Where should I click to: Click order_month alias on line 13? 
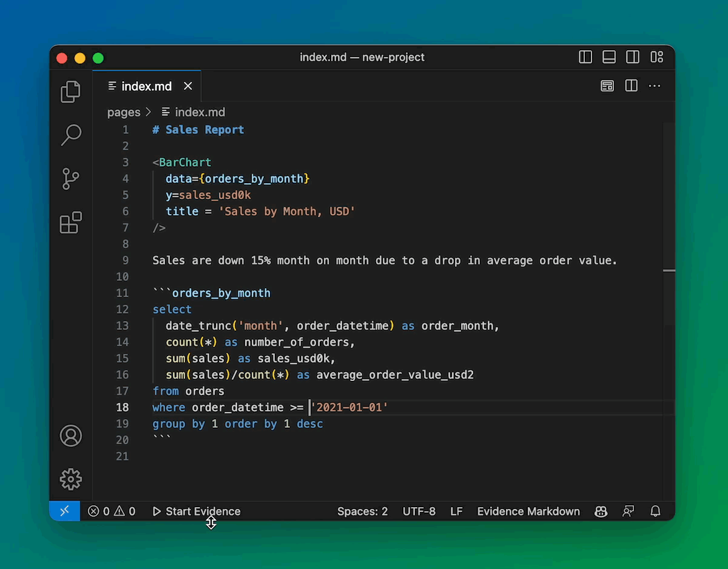click(457, 326)
